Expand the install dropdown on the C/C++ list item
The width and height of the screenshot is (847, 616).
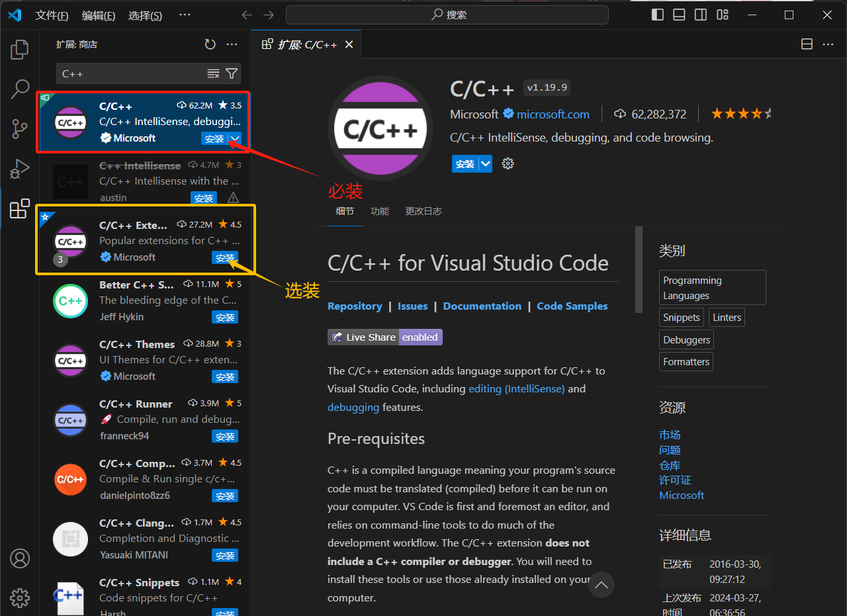[234, 139]
